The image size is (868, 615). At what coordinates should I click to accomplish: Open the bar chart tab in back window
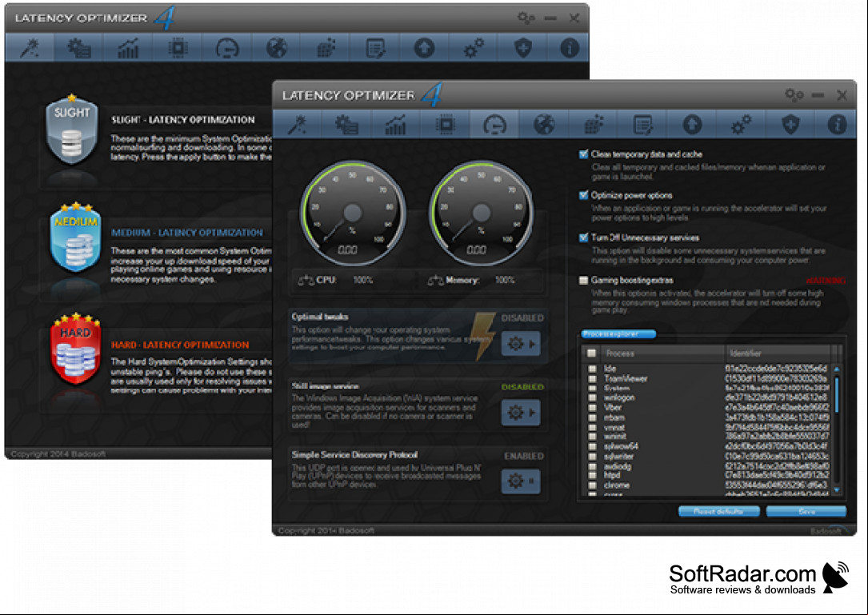pyautogui.click(x=129, y=48)
